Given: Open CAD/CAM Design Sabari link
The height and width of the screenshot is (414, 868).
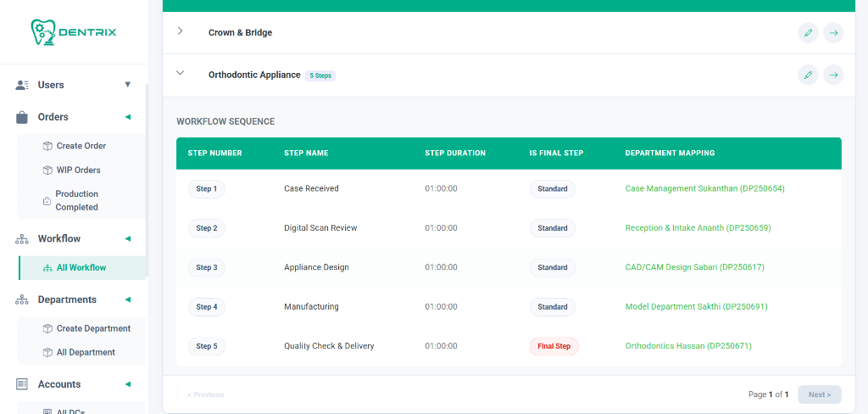Looking at the screenshot, I should tap(695, 267).
